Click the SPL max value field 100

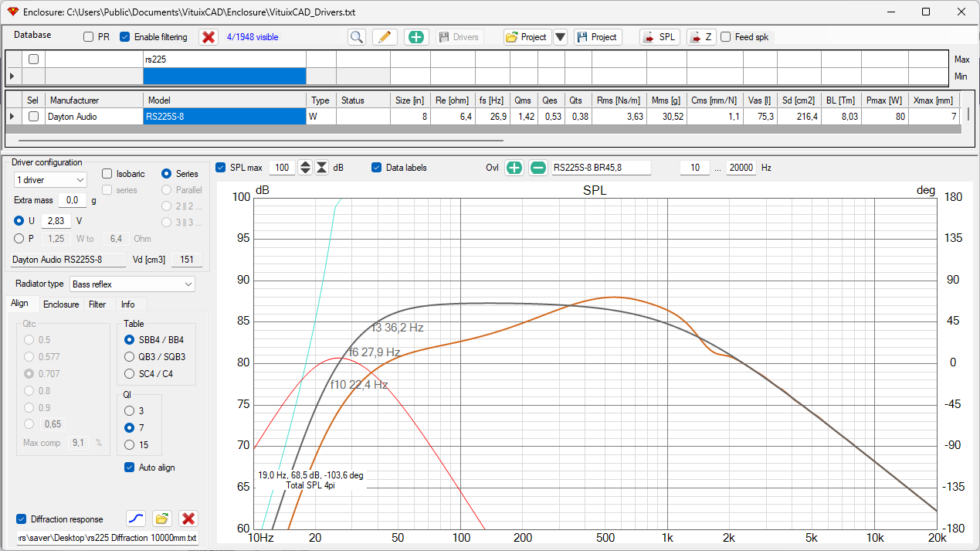click(x=282, y=168)
